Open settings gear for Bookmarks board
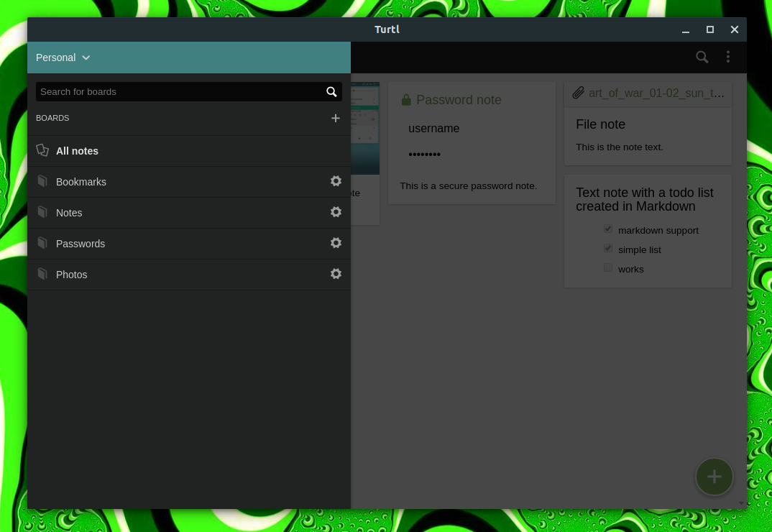This screenshot has width=772, height=532. click(x=336, y=181)
